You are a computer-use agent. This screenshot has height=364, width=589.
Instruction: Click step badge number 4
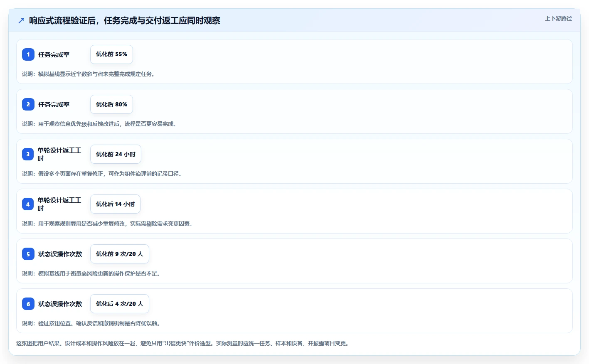(x=28, y=204)
